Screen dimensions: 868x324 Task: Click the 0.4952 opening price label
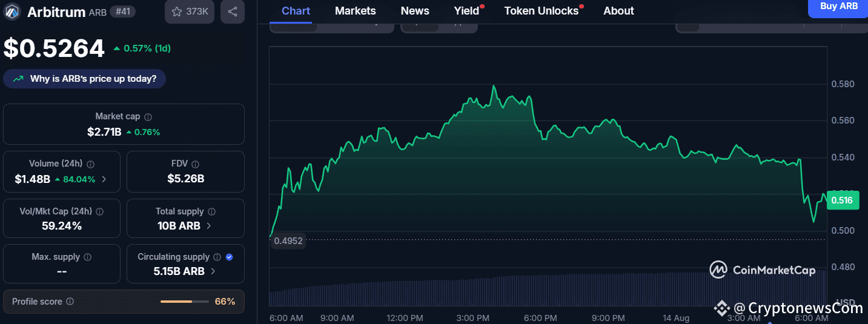point(288,241)
